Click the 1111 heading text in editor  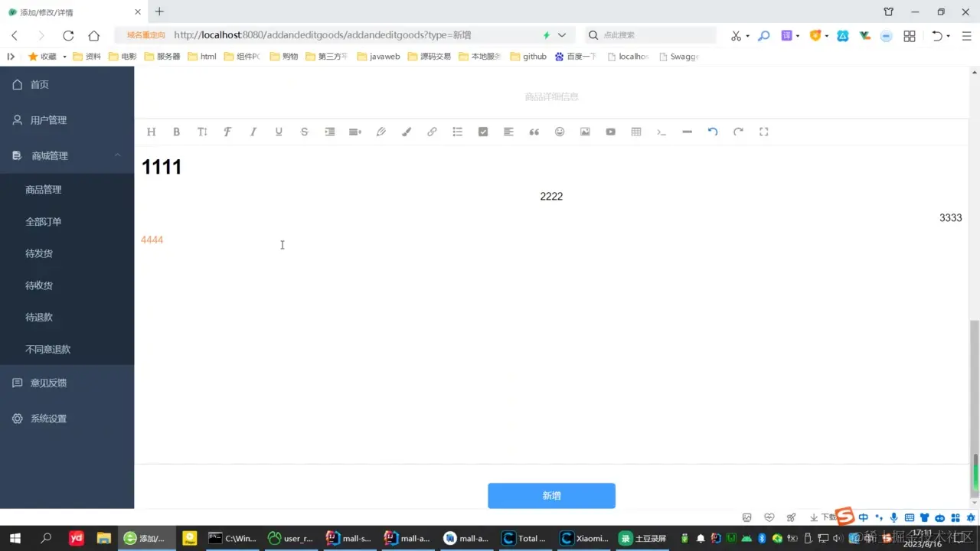click(162, 167)
